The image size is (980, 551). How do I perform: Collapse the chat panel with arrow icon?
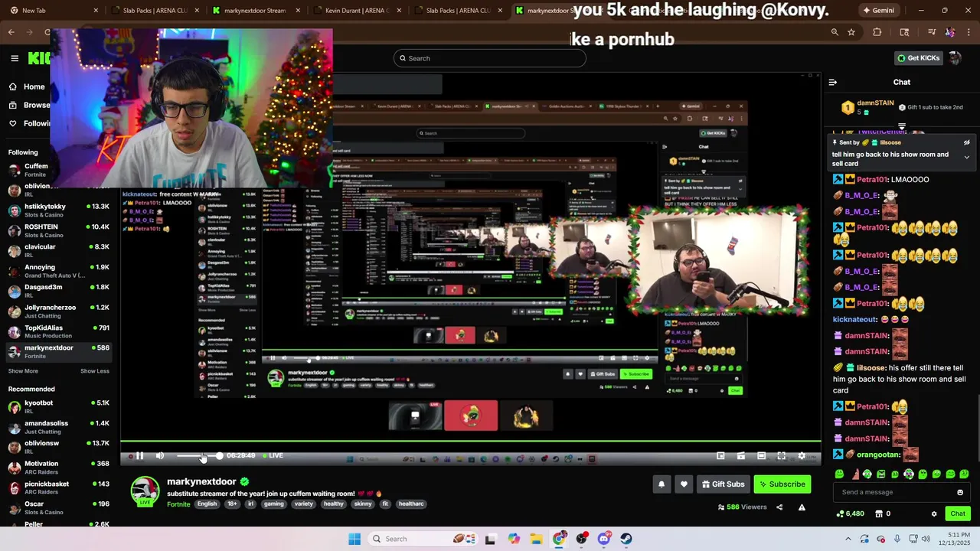point(833,82)
